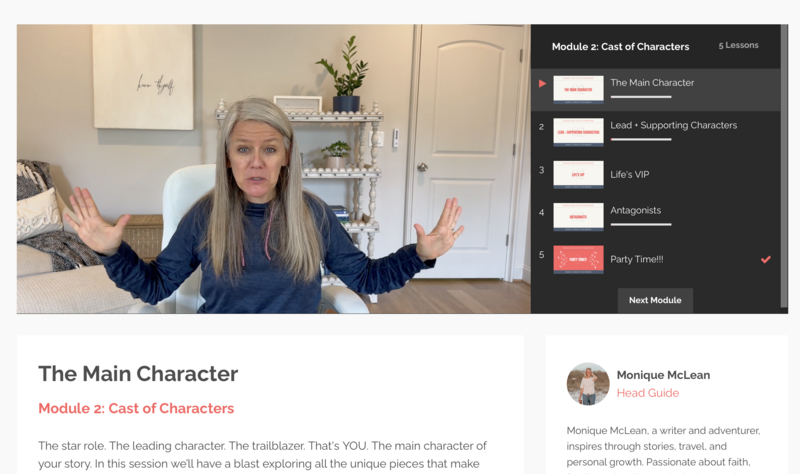Open The Main Character lesson thumbnail

click(x=578, y=89)
